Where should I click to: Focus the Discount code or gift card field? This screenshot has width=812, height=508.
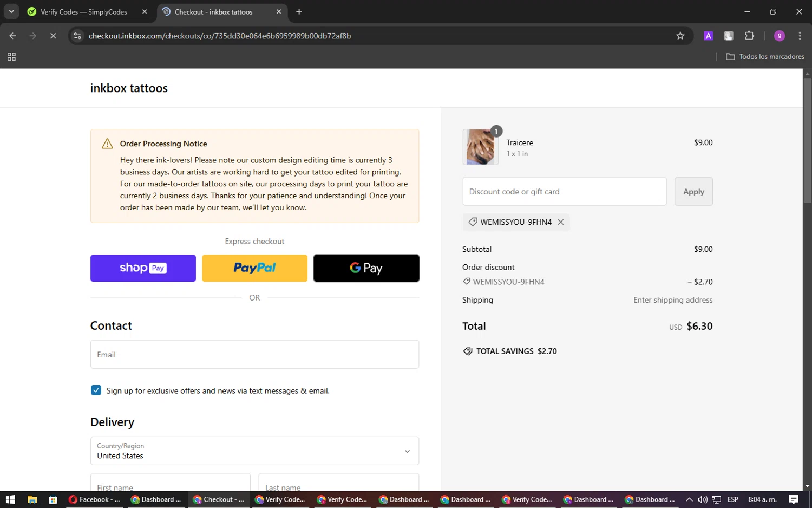(565, 191)
